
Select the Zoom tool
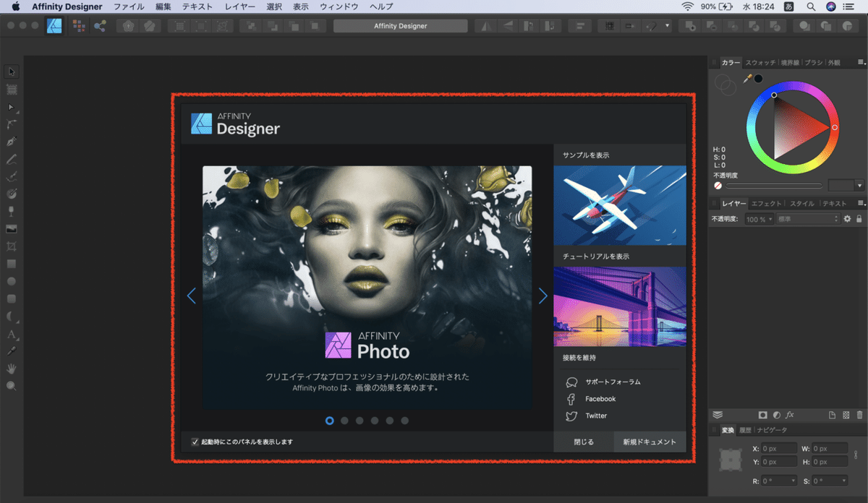12,386
